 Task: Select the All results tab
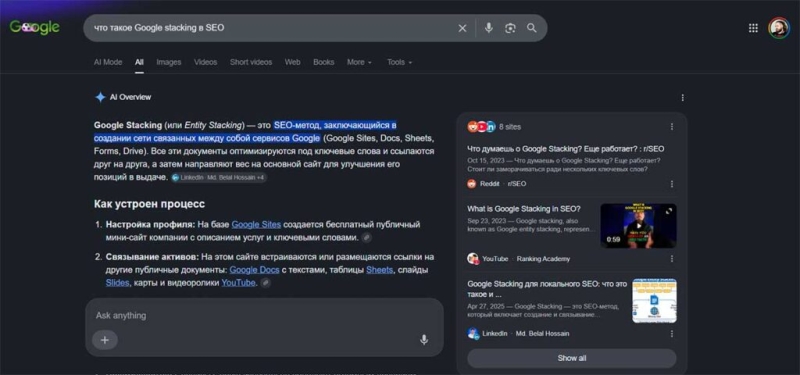click(139, 62)
